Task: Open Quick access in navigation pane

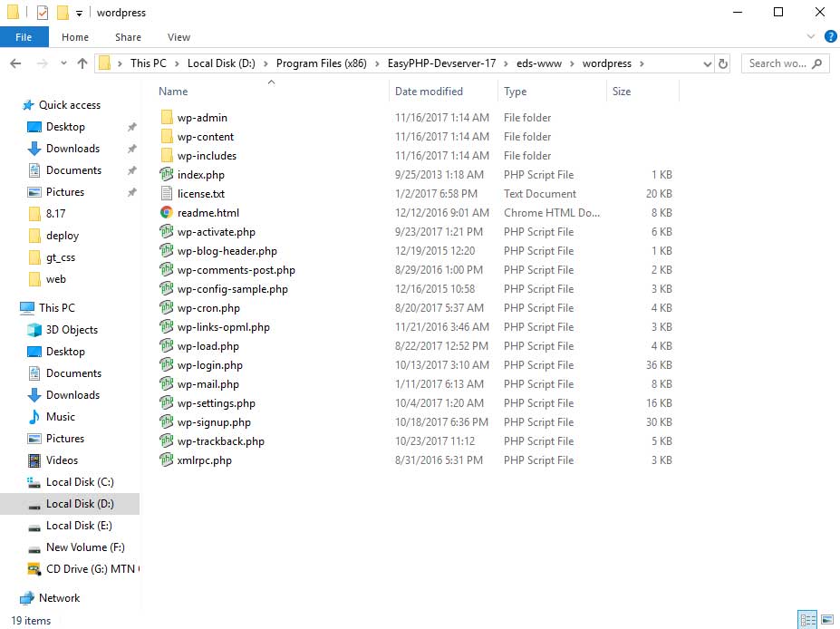Action: tap(69, 105)
